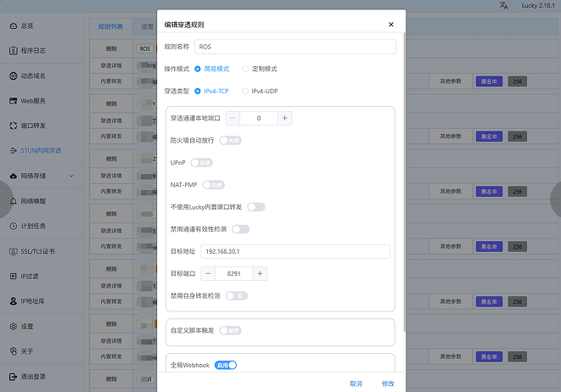Expand the 网络存储 sidebar submenu
Screen dimensions: 561x392
(x=70, y=176)
